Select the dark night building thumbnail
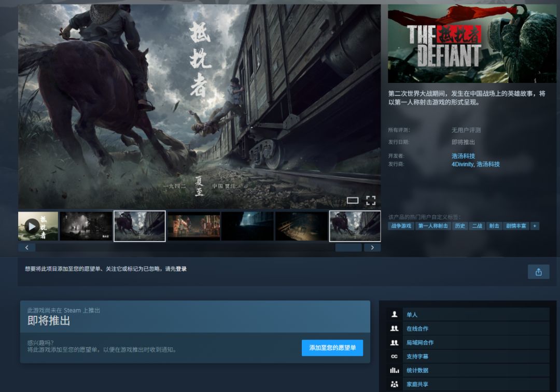This screenshot has width=560, height=392. (x=247, y=226)
